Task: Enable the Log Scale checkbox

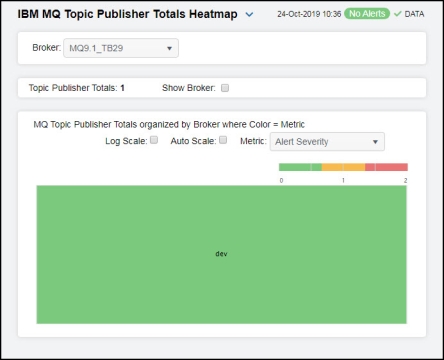Action: (x=154, y=140)
